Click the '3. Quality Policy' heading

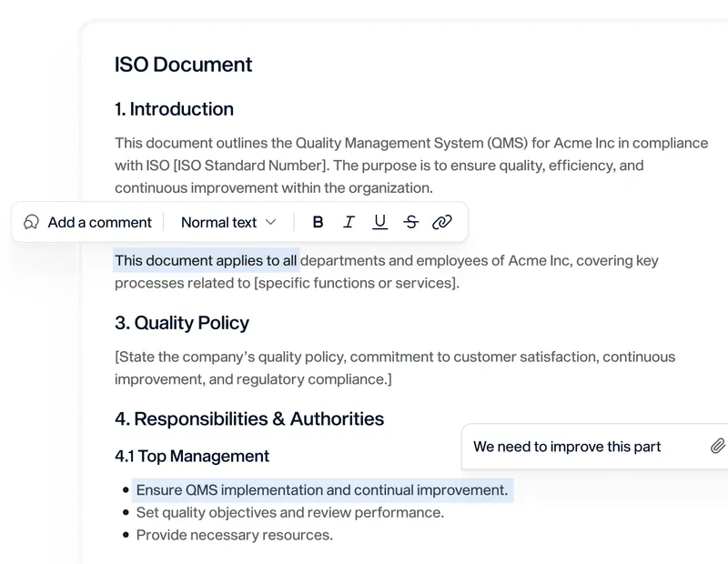(x=182, y=323)
